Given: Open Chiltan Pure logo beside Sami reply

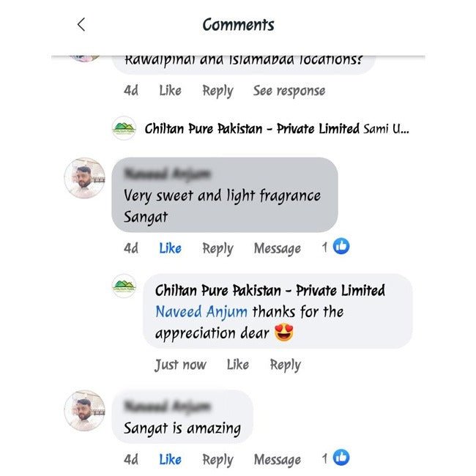Looking at the screenshot, I should pos(124,128).
